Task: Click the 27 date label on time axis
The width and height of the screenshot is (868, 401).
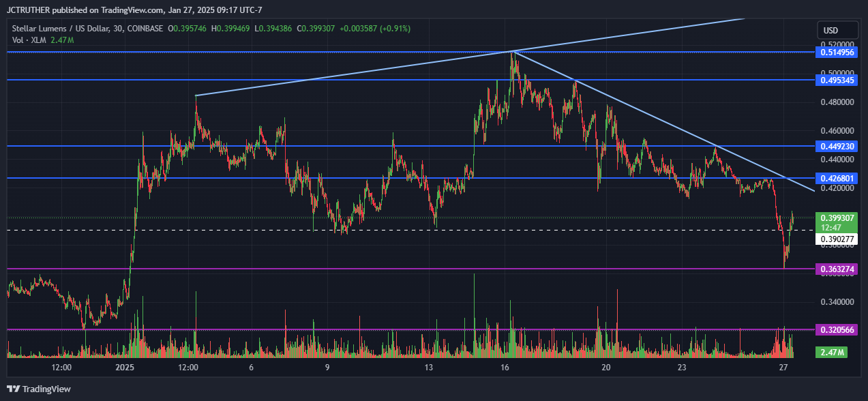Action: tap(783, 368)
